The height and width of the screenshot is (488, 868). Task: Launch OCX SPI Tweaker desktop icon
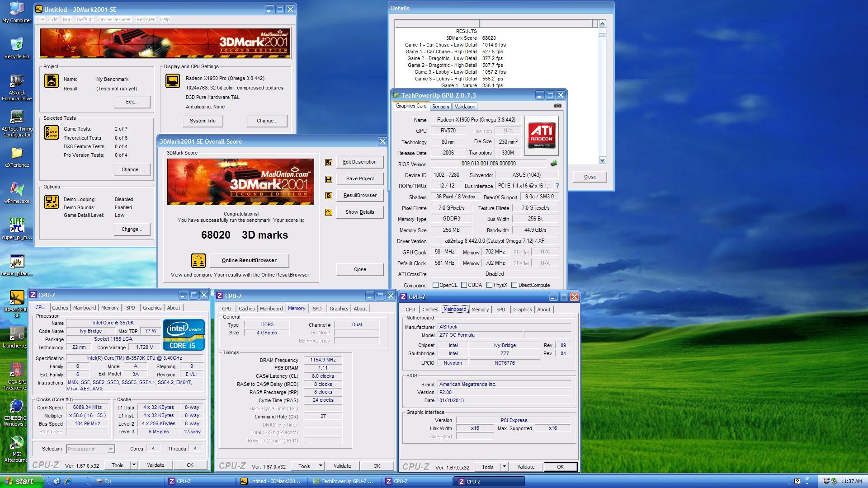click(x=17, y=376)
